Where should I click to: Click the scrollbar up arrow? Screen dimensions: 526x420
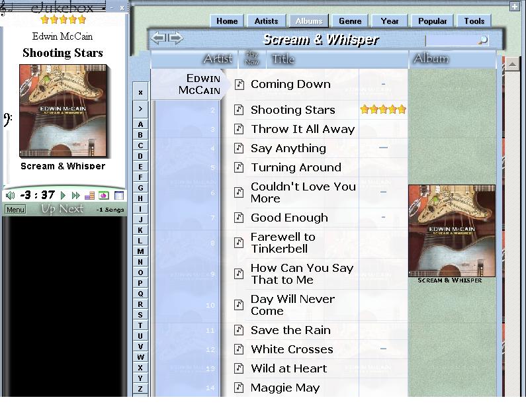click(x=512, y=63)
